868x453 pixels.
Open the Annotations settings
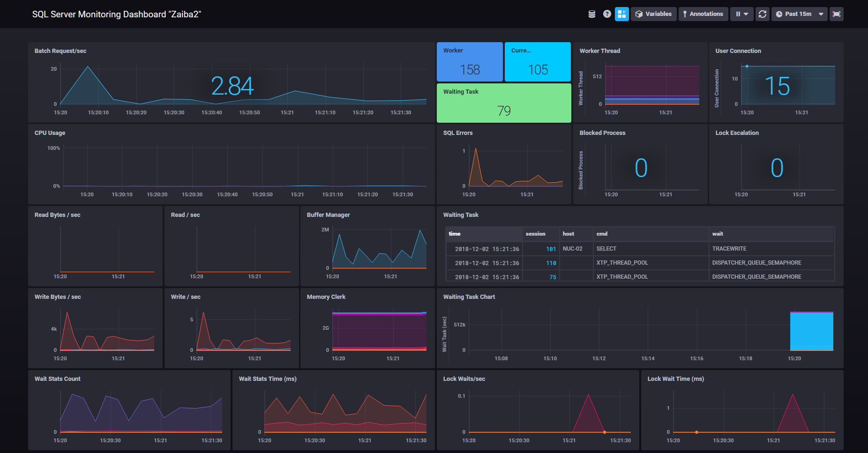click(703, 14)
